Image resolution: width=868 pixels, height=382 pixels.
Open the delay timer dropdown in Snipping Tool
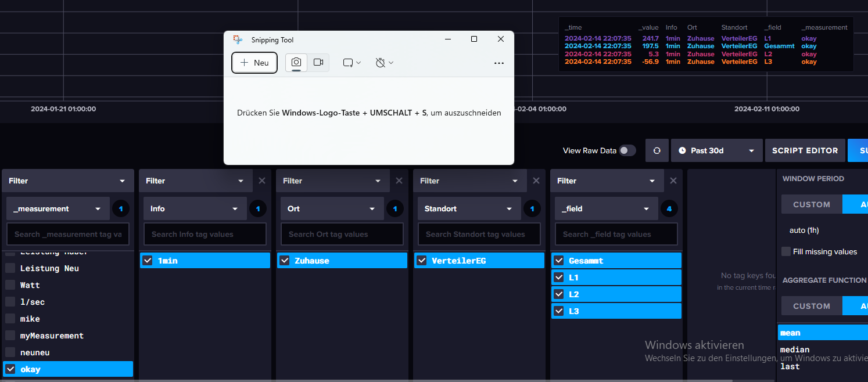point(385,63)
